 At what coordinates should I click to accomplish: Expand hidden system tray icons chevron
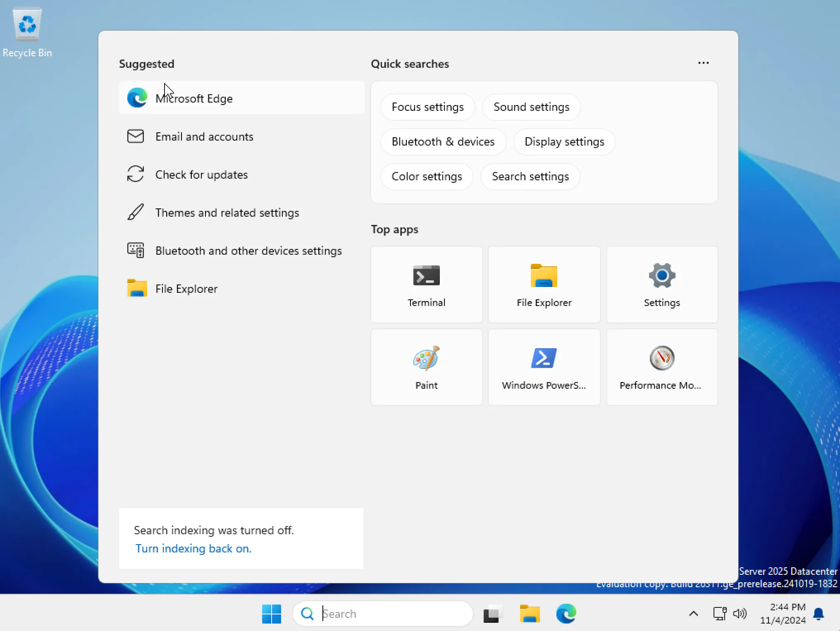pos(693,614)
